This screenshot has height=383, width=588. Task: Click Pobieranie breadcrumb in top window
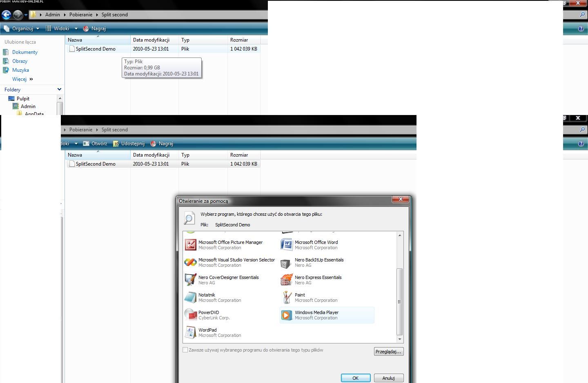click(81, 15)
